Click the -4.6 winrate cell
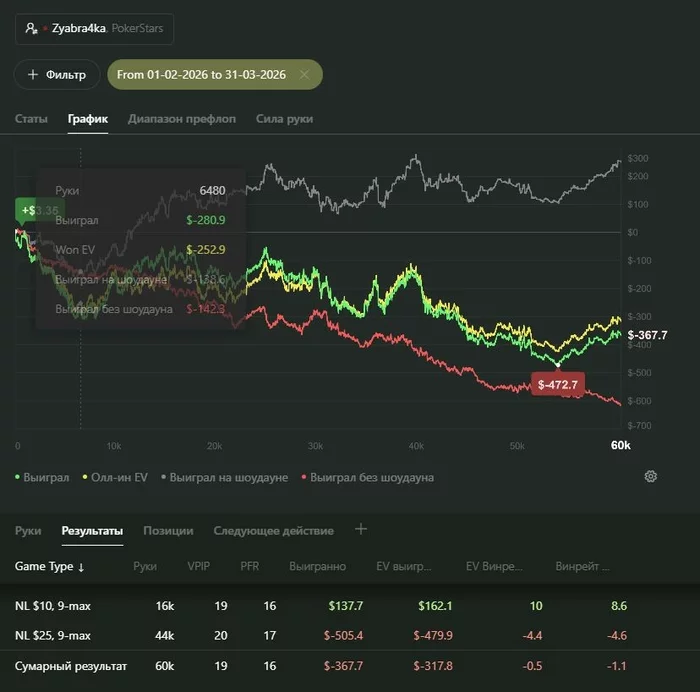Screen dimensions: 700x692 click(x=617, y=635)
